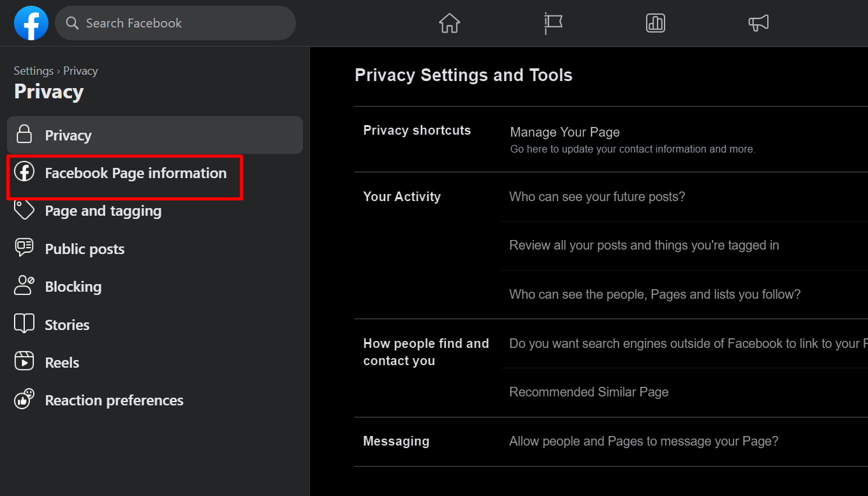Open the Pages flag icon

(x=553, y=24)
